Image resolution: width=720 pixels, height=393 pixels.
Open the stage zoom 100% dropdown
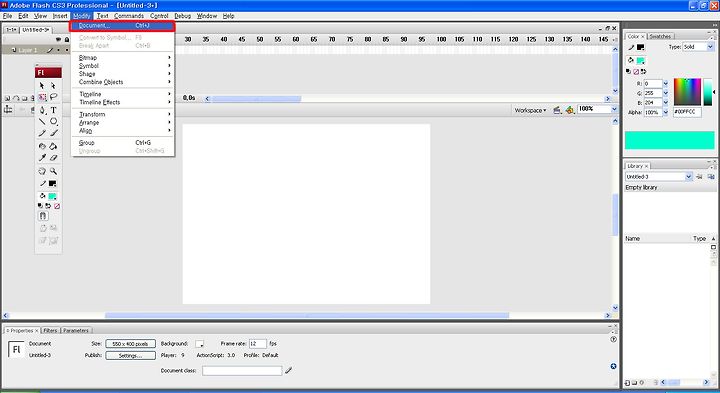point(614,109)
